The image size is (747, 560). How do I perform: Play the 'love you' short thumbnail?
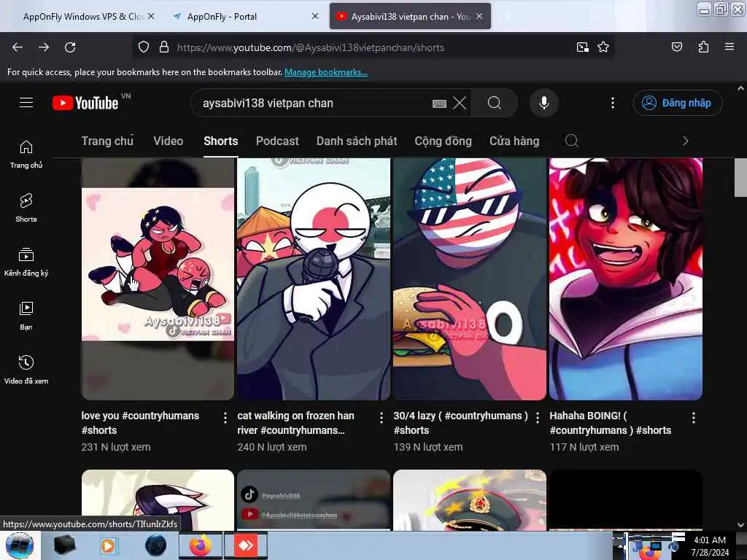click(158, 279)
